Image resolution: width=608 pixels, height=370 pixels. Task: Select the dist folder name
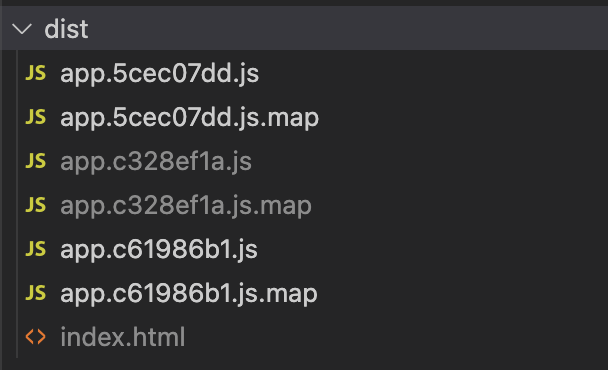point(66,29)
